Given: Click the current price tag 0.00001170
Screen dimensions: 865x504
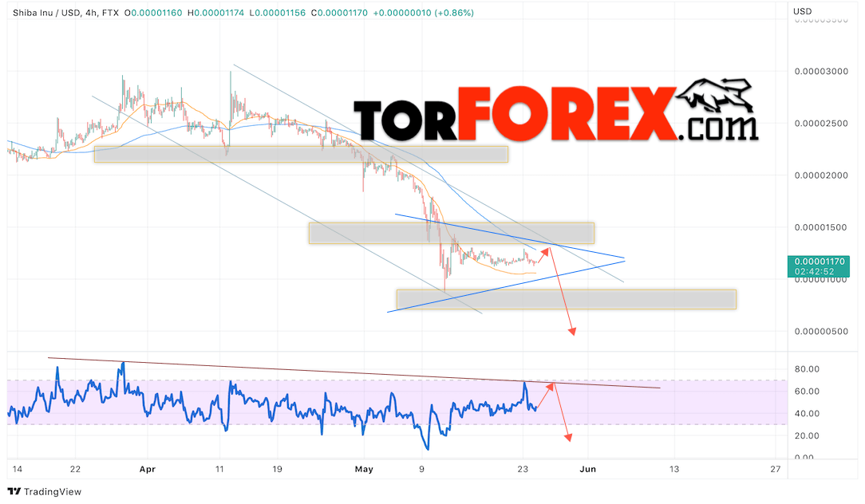Looking at the screenshot, I should pos(820,266).
